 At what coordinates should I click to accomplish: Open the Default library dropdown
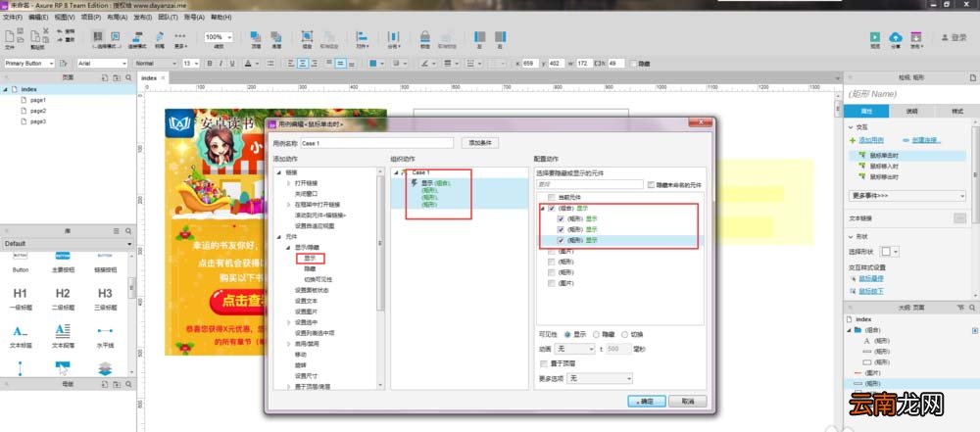pyautogui.click(x=67, y=243)
